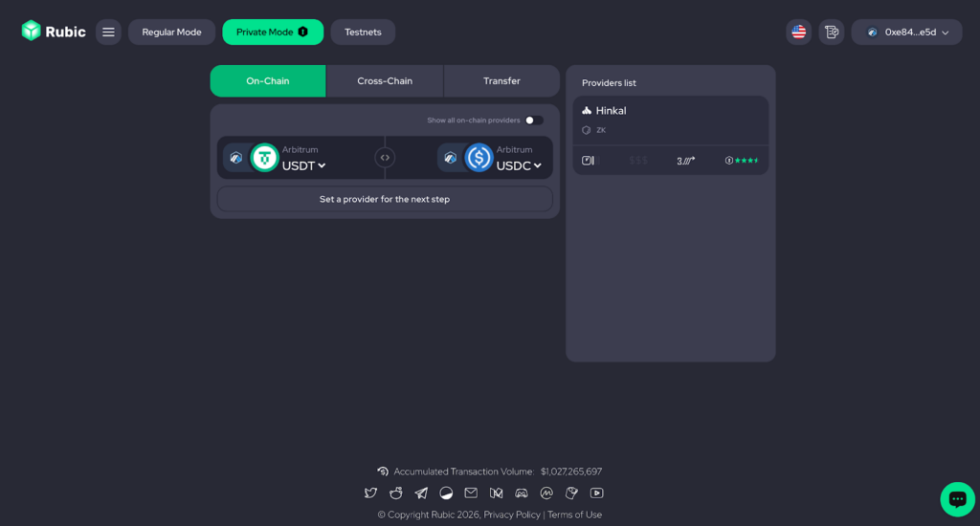The width and height of the screenshot is (980, 526).
Task: Select Regular Mode
Action: coord(171,32)
